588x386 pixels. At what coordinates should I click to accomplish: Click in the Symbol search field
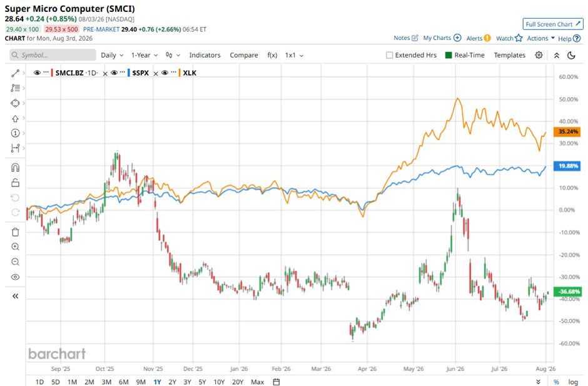(x=53, y=55)
